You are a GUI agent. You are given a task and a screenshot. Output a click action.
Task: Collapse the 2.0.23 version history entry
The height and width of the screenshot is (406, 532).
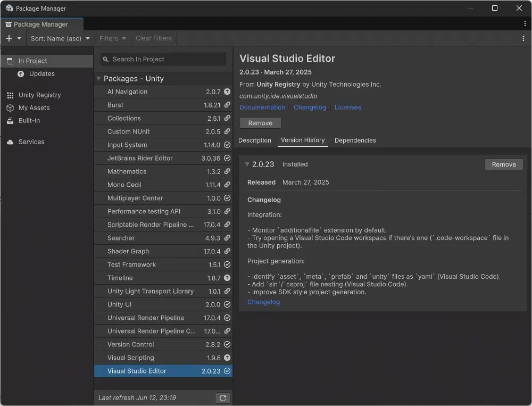(246, 164)
